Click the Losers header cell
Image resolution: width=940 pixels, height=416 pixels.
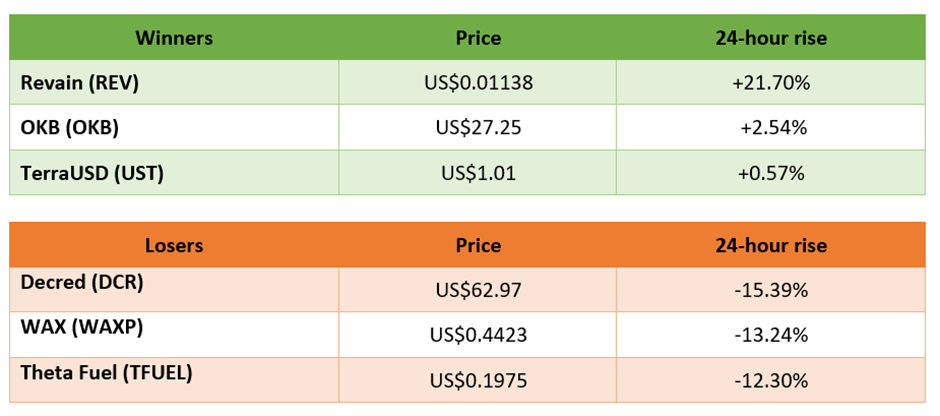174,245
